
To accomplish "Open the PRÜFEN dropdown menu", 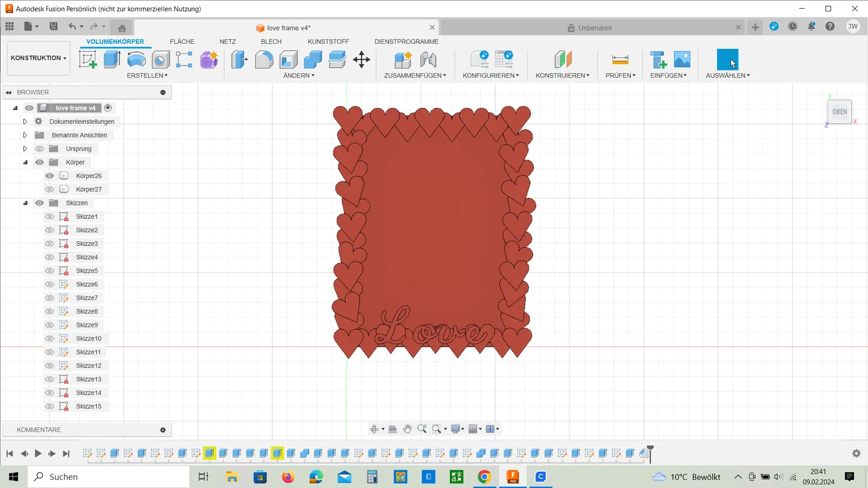I will click(620, 75).
